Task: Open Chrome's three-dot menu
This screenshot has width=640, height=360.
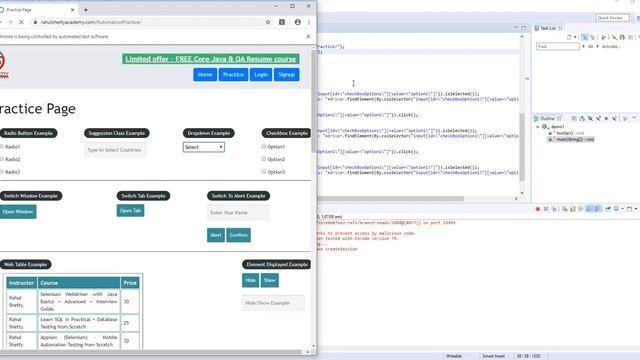Action: click(x=309, y=22)
